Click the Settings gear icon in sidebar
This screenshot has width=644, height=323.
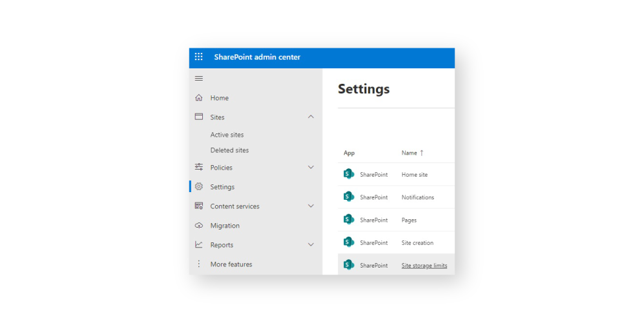pyautogui.click(x=198, y=187)
